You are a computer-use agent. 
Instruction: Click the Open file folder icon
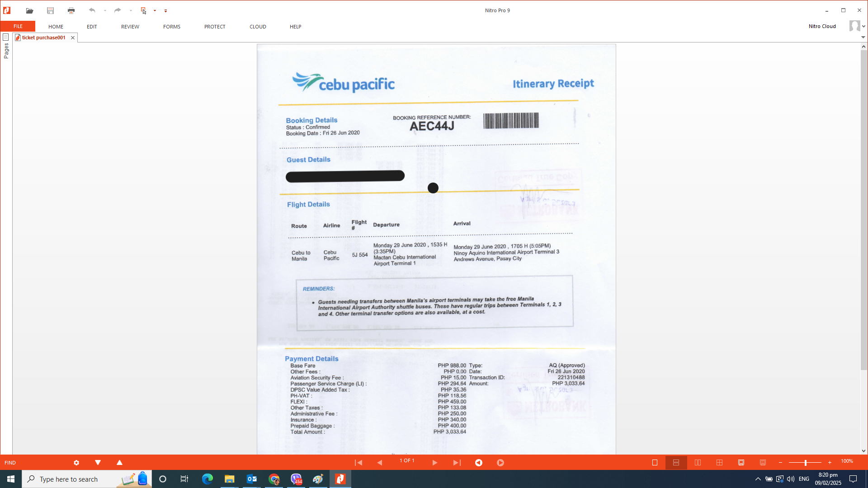pyautogui.click(x=29, y=10)
